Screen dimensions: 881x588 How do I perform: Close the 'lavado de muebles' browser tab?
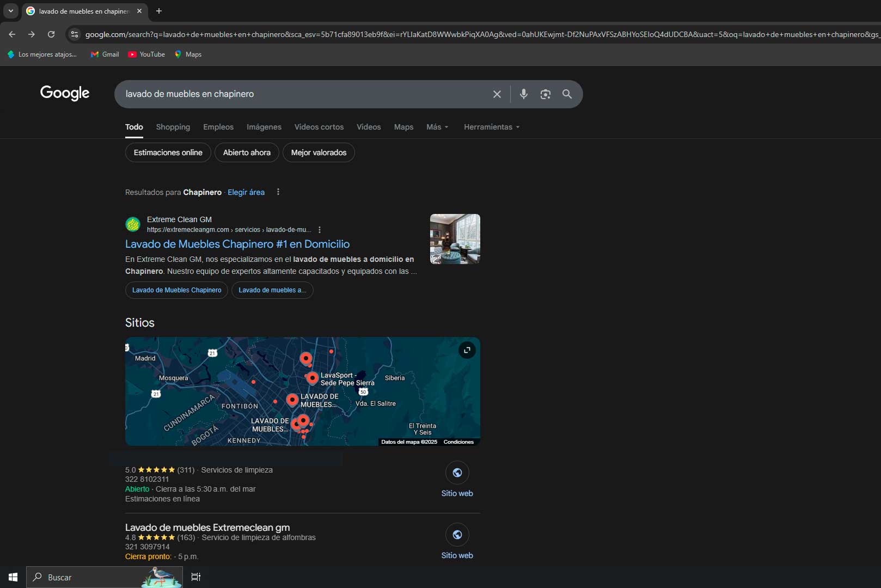point(139,11)
